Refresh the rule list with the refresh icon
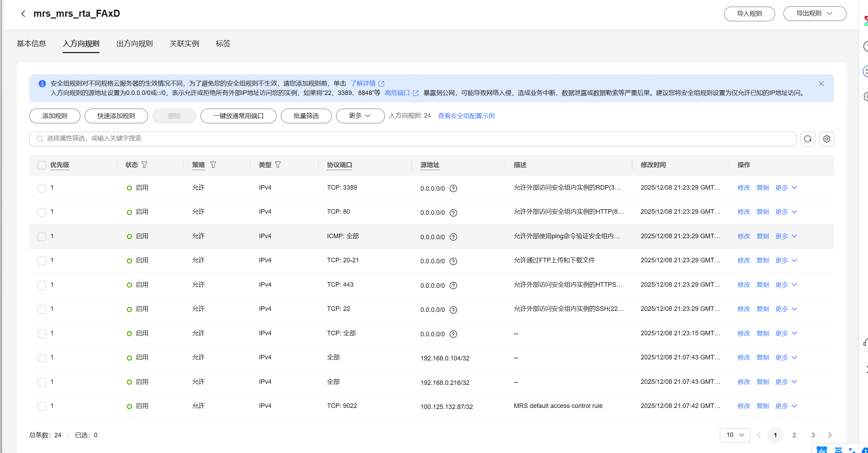This screenshot has height=453, width=868. pos(807,139)
